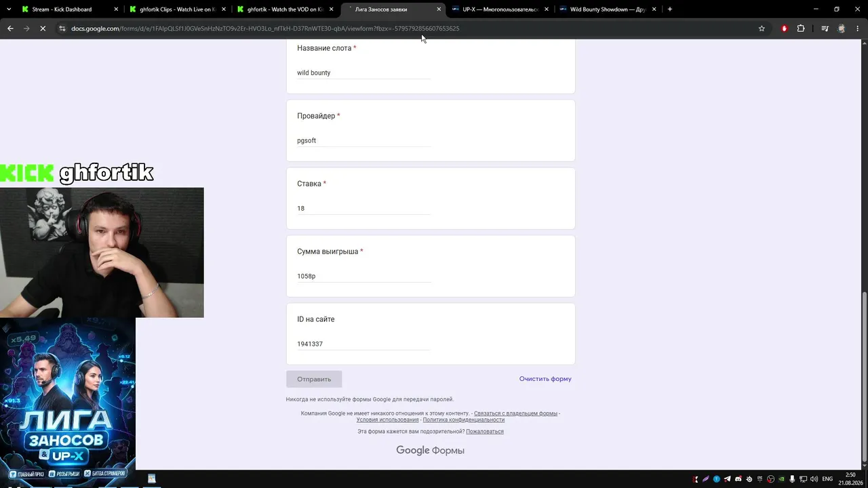868x488 pixels.
Task: Clear the form via Очистить форму
Action: tap(545, 379)
